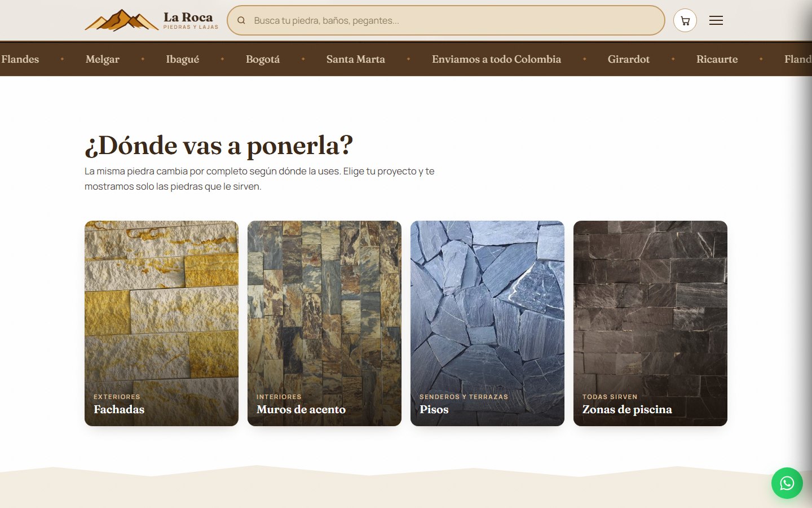Click Ibagué in the city ticker
The width and height of the screenshot is (812, 508).
pyautogui.click(x=183, y=59)
